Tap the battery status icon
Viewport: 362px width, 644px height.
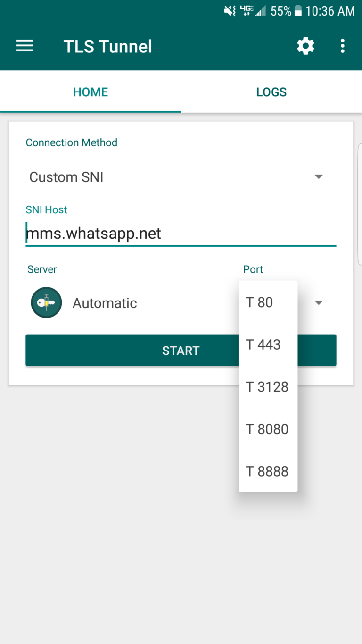[298, 11]
